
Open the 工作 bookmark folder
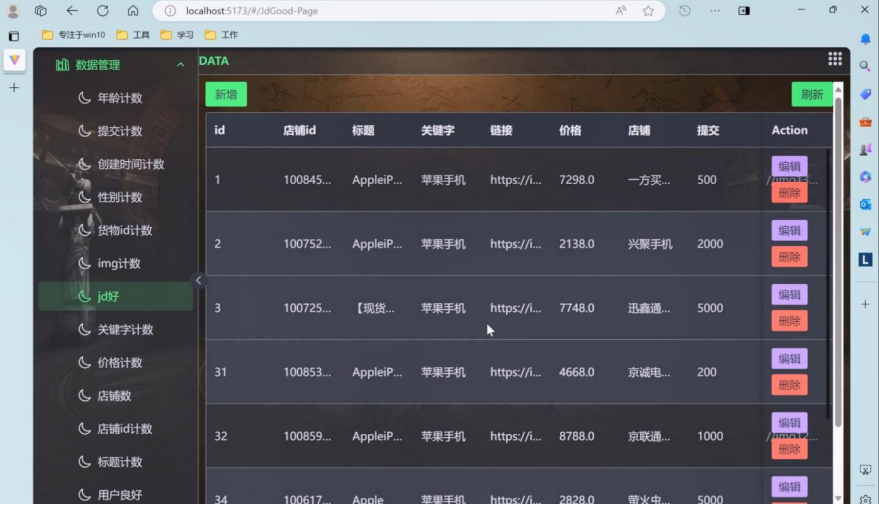[x=221, y=35]
